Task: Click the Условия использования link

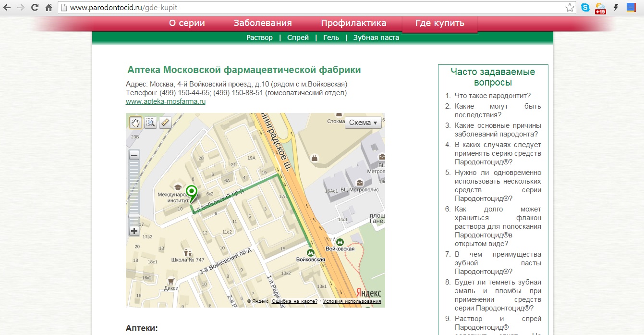Action: tap(352, 301)
